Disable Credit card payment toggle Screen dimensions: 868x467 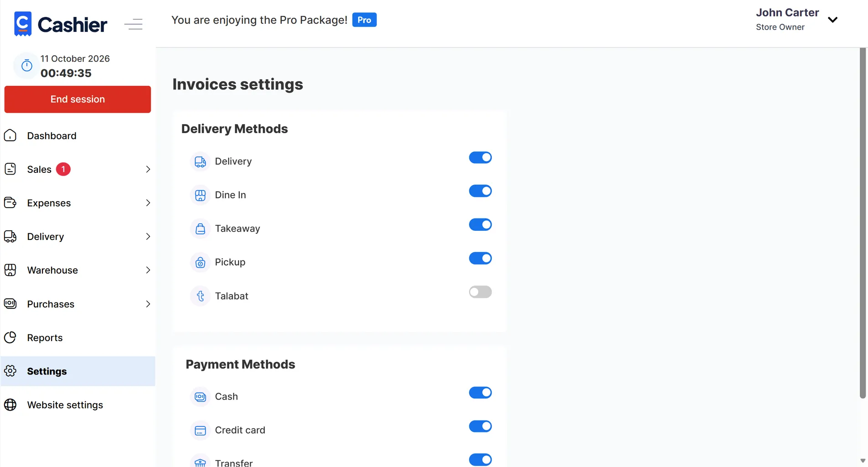tap(480, 426)
